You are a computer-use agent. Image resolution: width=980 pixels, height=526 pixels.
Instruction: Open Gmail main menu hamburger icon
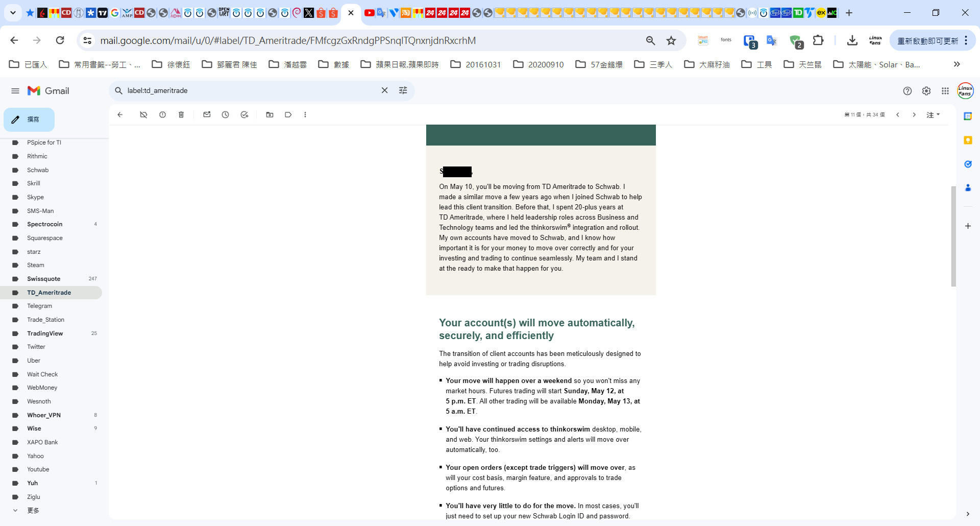point(15,91)
